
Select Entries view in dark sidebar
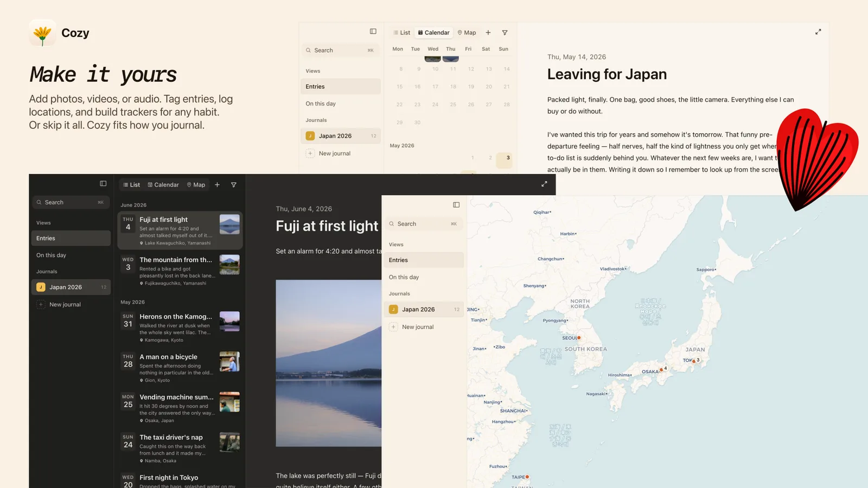[x=71, y=239]
